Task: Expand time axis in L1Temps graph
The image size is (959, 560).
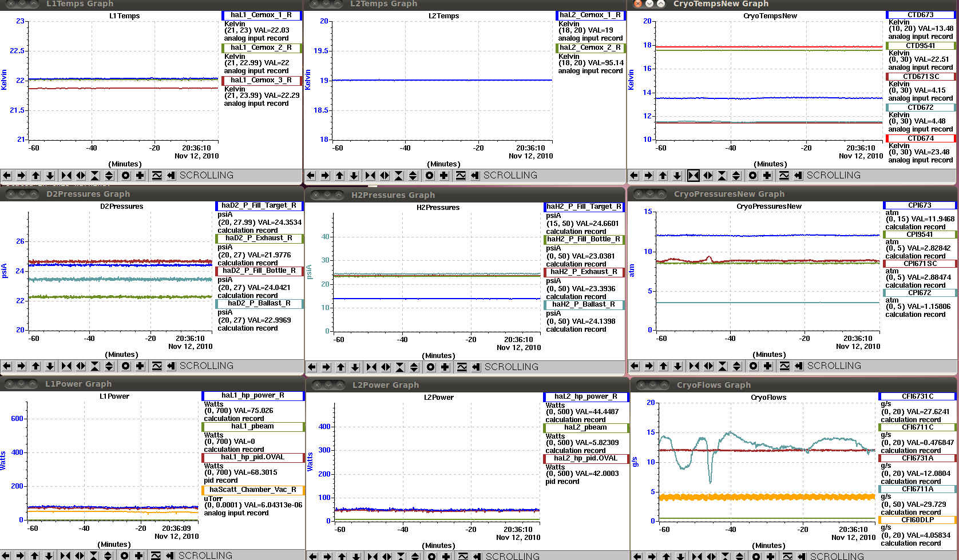Action: [x=81, y=176]
